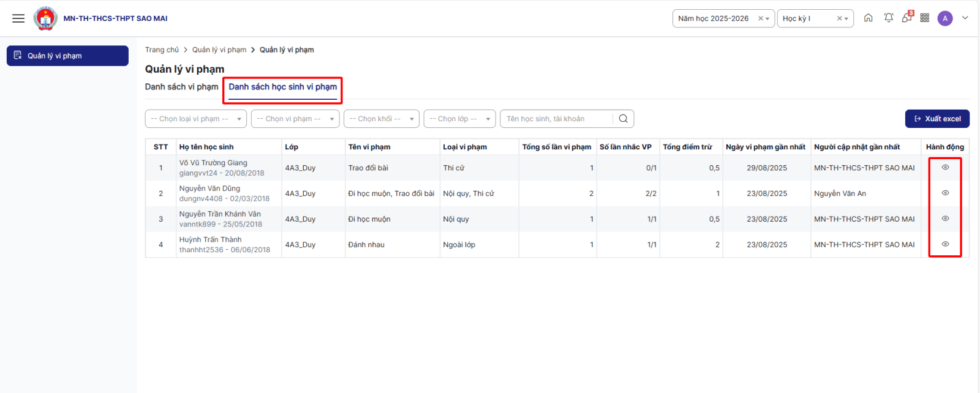980x393 pixels.
Task: View details for Huỳnh Trấn Thành
Action: coord(945,244)
